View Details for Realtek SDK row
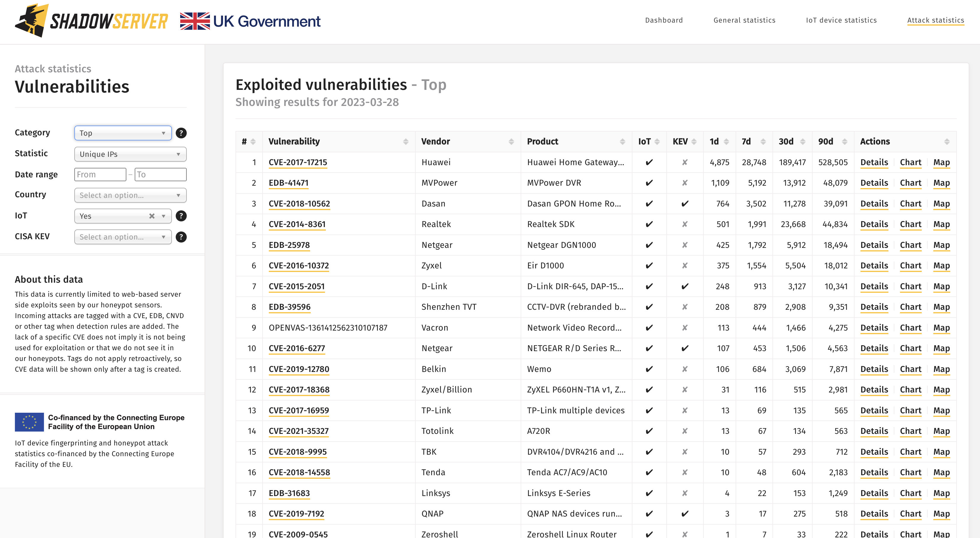Screen dimensions: 980x538 click(x=874, y=224)
